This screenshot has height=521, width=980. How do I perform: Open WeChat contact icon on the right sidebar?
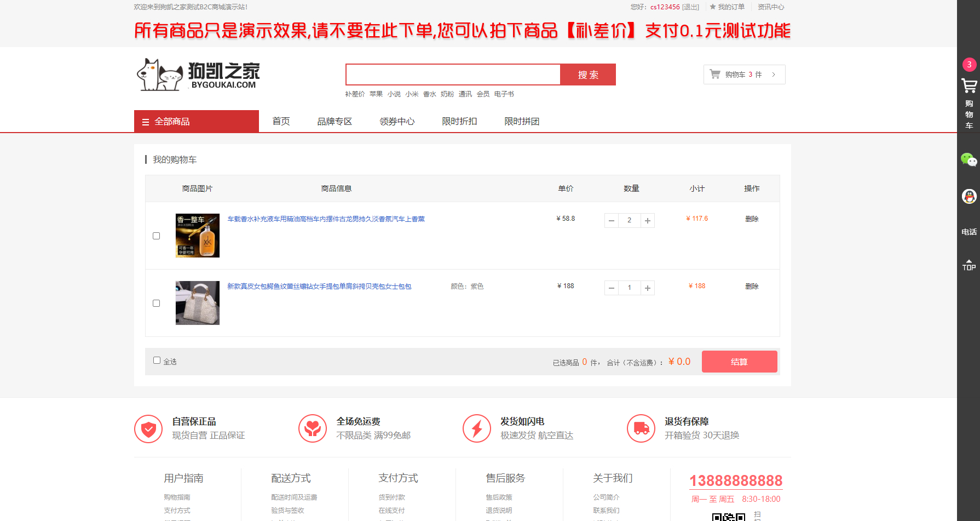pyautogui.click(x=969, y=161)
